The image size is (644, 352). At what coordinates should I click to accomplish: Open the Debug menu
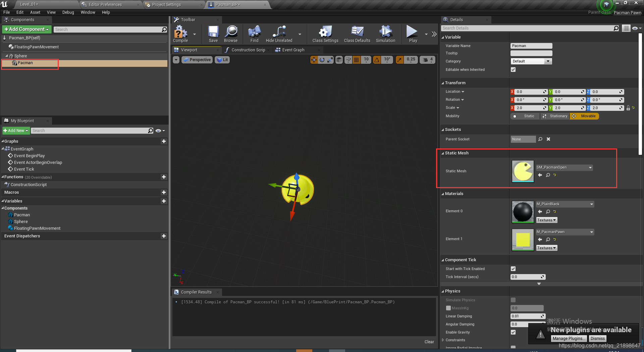point(68,12)
